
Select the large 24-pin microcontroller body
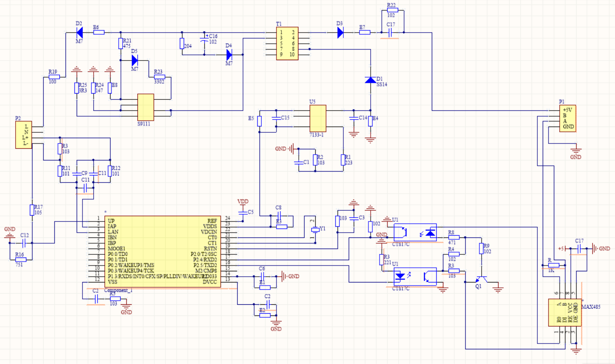[x=163, y=252]
